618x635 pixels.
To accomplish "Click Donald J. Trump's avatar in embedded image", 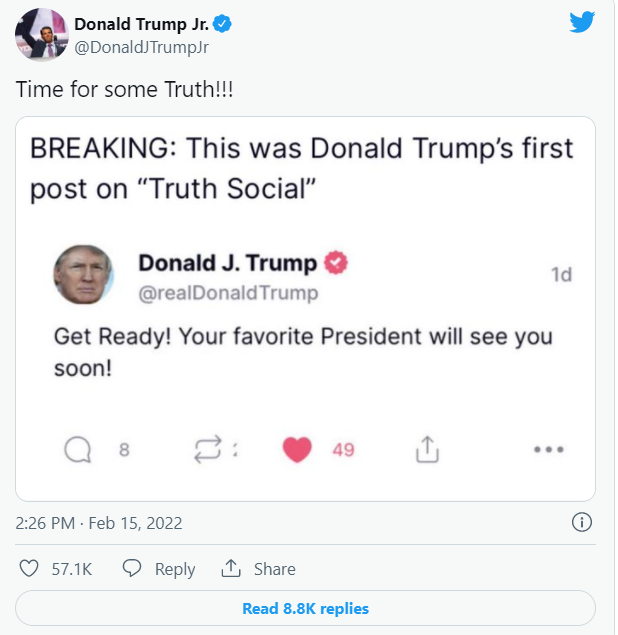I will (x=83, y=274).
